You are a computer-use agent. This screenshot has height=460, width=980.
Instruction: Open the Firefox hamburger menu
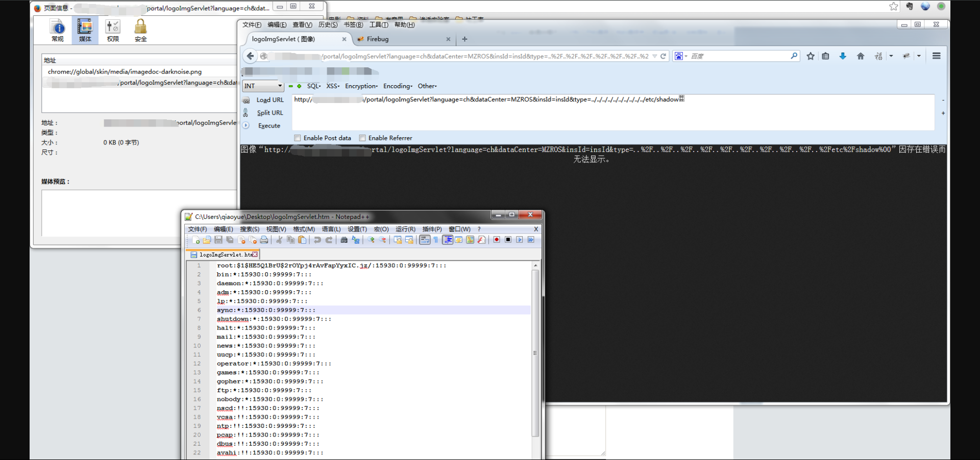pyautogui.click(x=936, y=56)
